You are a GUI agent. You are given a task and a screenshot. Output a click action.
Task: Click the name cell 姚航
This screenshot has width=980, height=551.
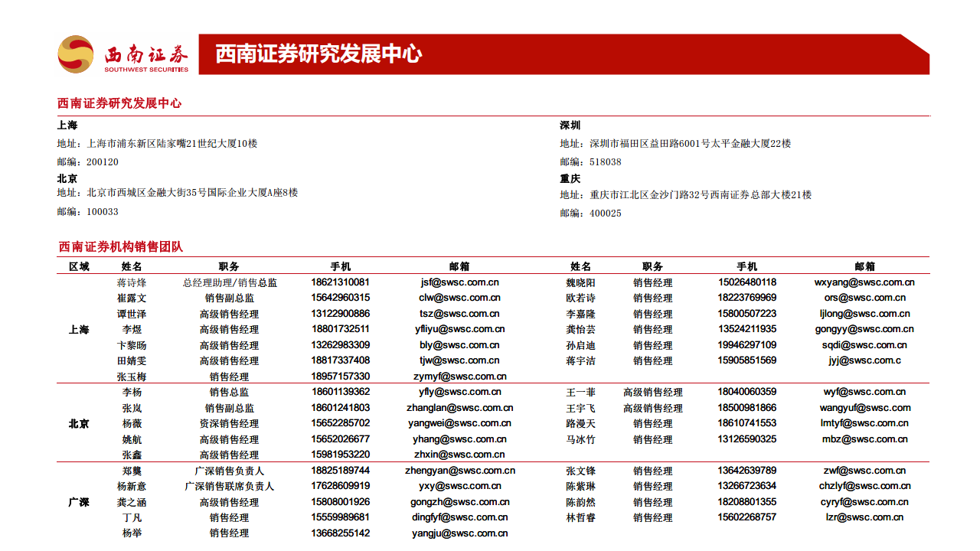(x=132, y=439)
